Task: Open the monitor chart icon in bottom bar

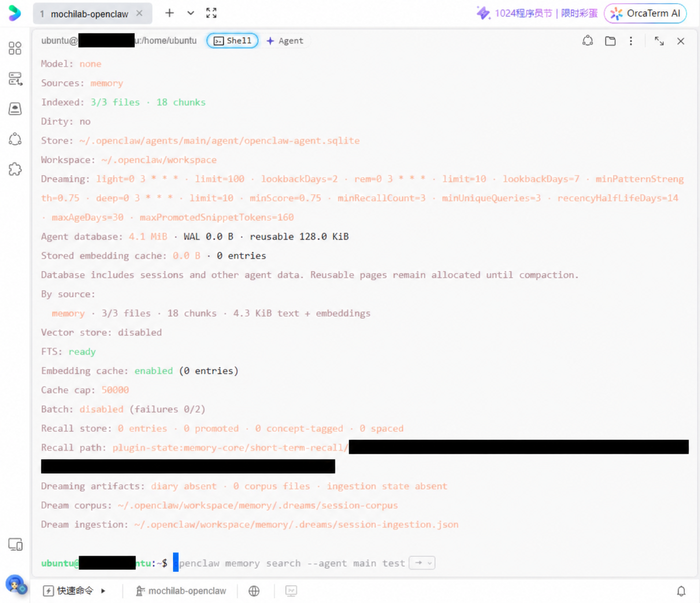Action: click(291, 591)
